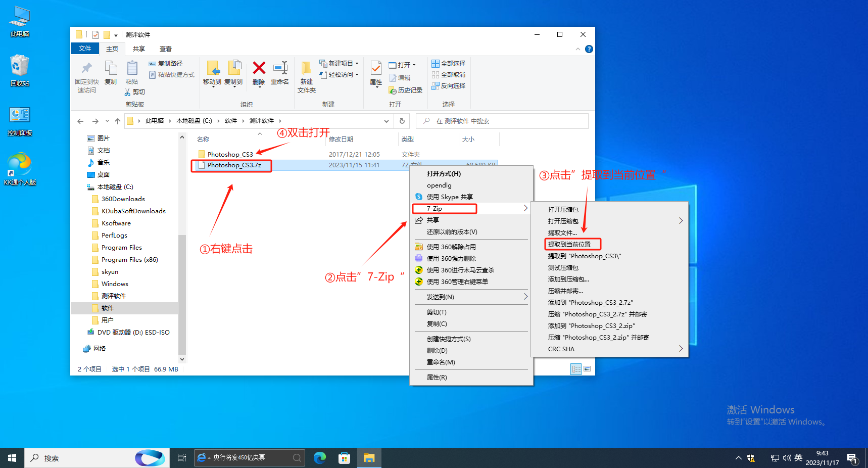Expand the Send to submenu
The width and height of the screenshot is (868, 468).
(471, 297)
